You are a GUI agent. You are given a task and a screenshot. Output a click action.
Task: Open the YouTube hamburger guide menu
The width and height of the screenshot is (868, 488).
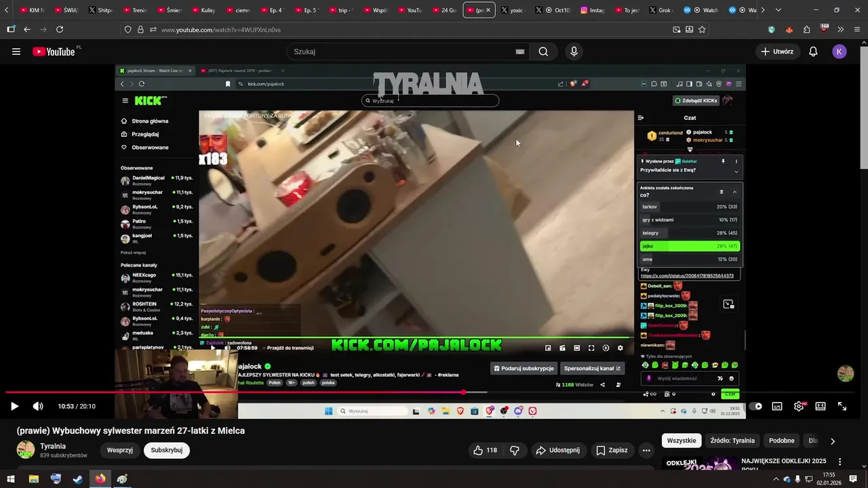(x=16, y=52)
